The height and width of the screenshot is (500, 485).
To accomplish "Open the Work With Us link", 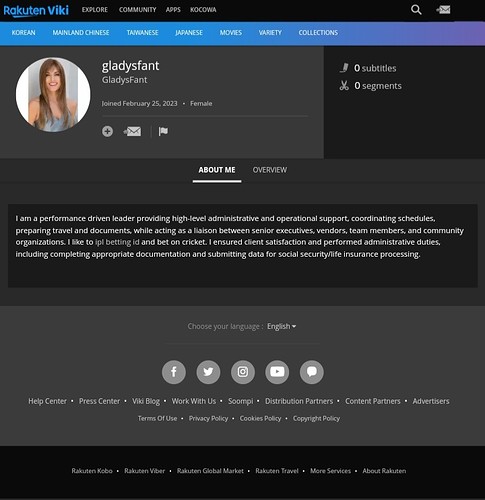I will pyautogui.click(x=194, y=401).
